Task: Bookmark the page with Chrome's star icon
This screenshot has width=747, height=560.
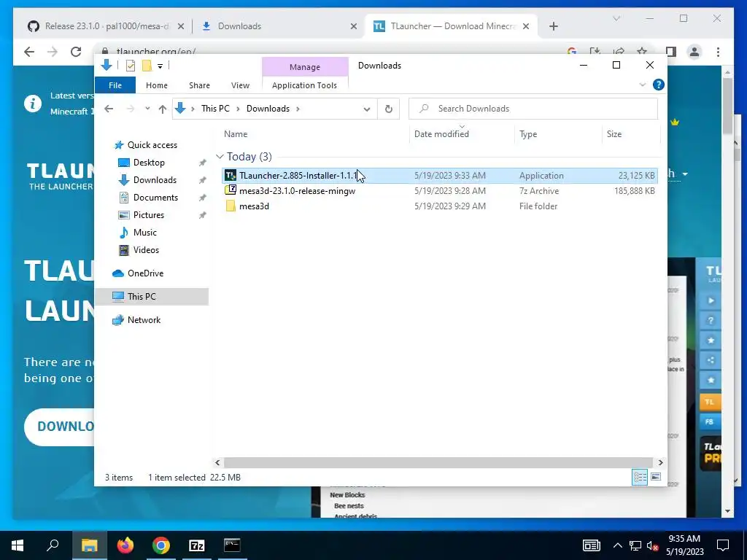Action: (x=642, y=52)
